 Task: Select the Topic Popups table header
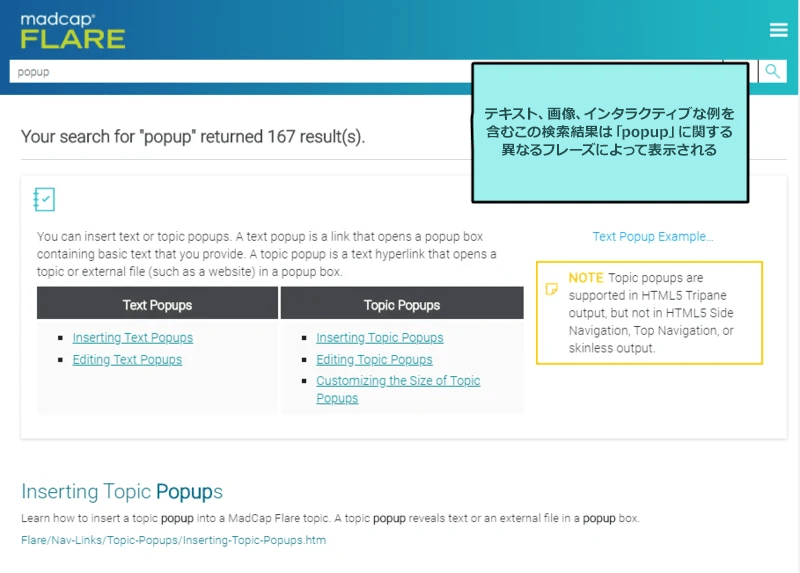tap(402, 305)
